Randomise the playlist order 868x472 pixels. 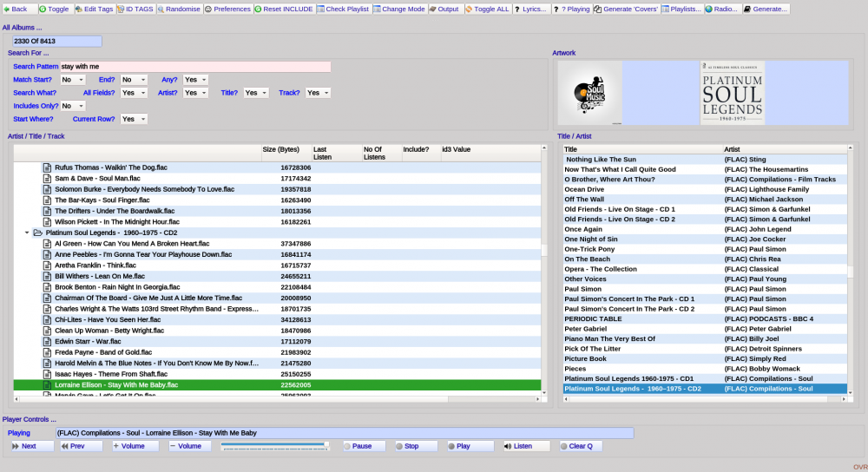pyautogui.click(x=179, y=9)
